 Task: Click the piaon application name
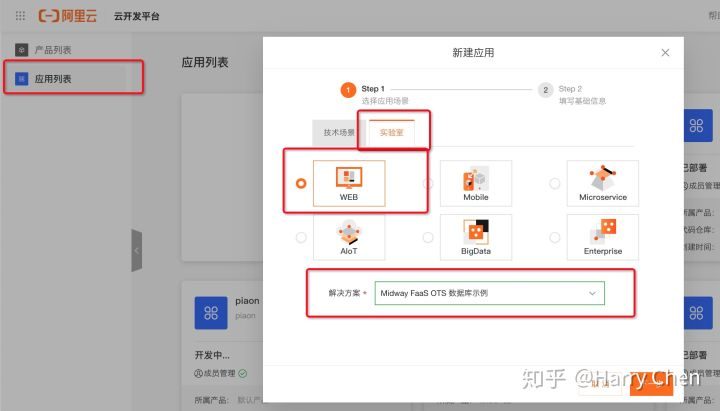(x=247, y=301)
